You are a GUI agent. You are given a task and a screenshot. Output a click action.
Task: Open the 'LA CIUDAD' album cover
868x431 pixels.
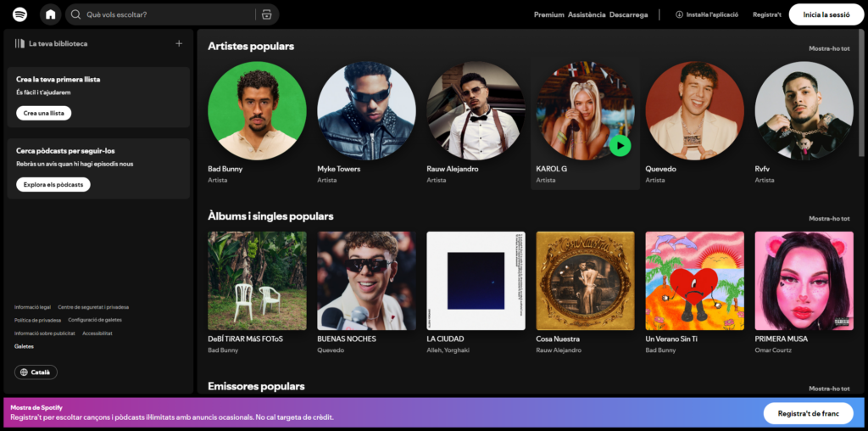point(476,281)
